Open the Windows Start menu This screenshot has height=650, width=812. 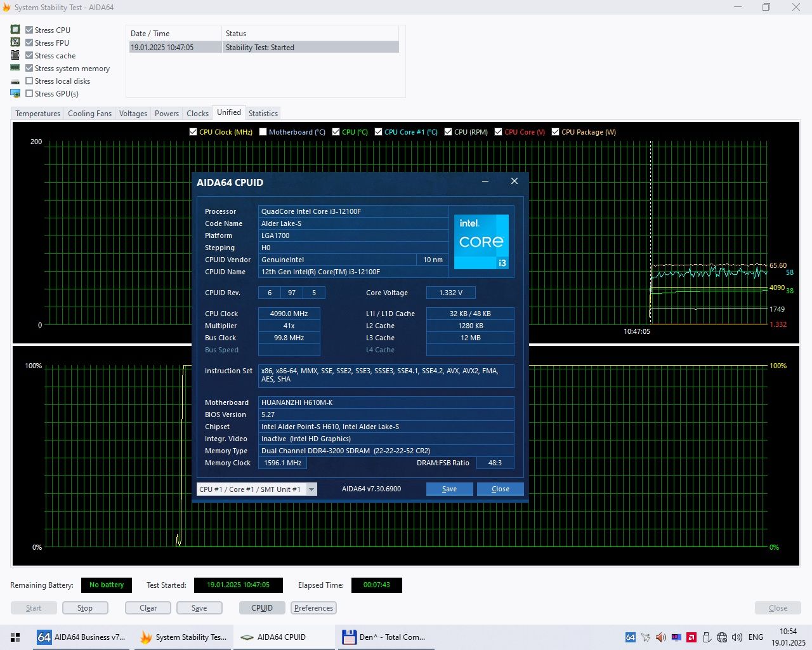click(16, 637)
